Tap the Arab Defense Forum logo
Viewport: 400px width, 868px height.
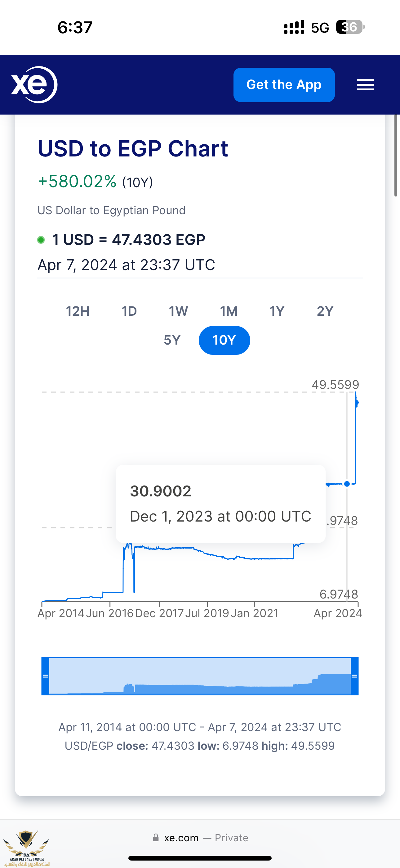(26, 848)
